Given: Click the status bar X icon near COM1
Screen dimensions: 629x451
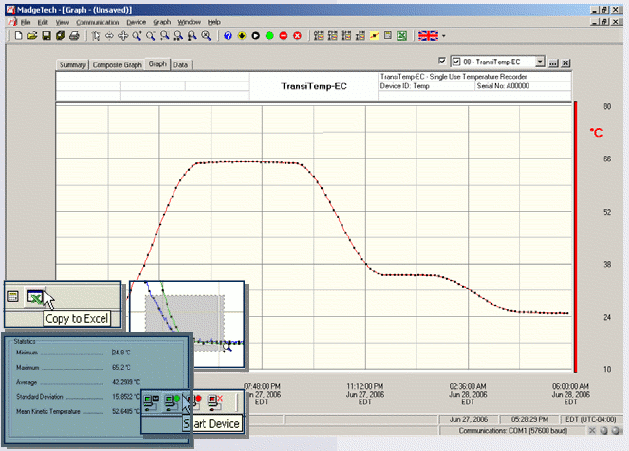Looking at the screenshot, I should pos(592,431).
